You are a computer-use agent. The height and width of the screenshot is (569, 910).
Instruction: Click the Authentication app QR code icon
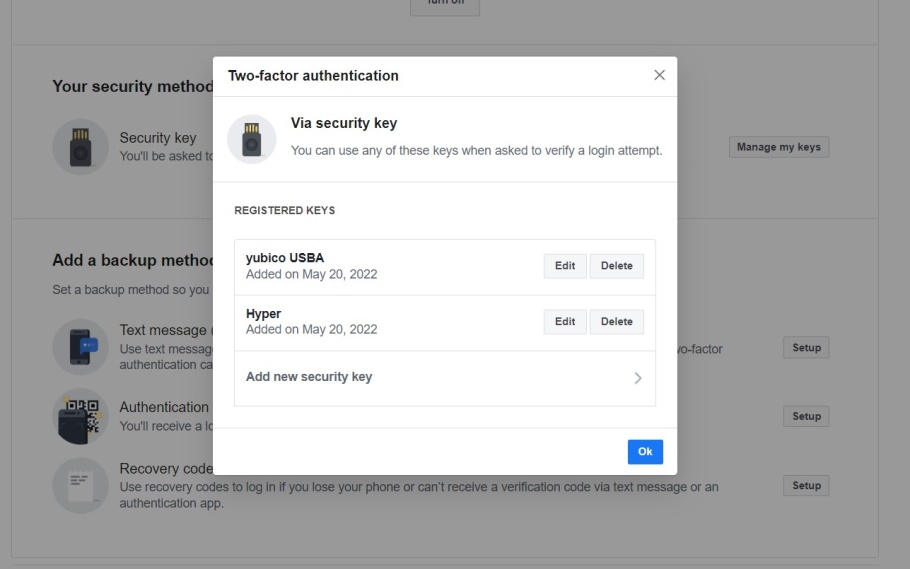[x=81, y=416]
